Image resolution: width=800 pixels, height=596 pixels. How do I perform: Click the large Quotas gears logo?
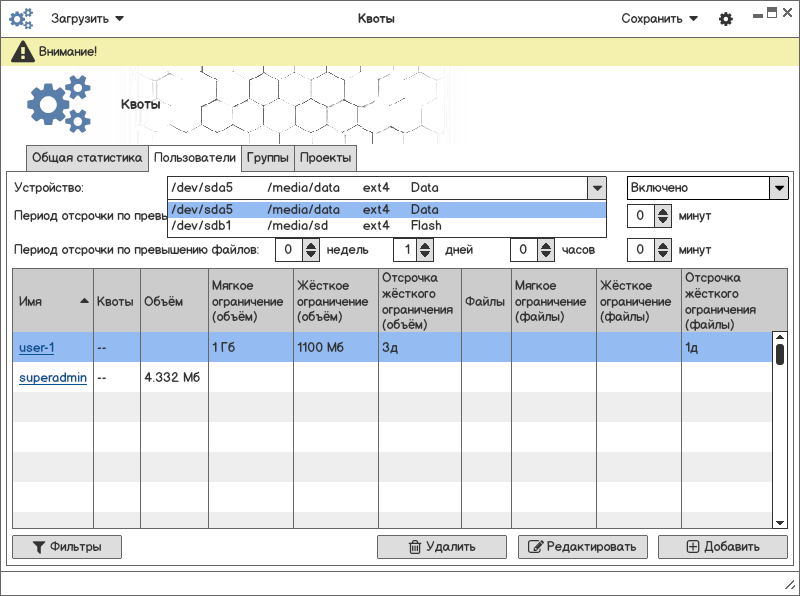58,104
